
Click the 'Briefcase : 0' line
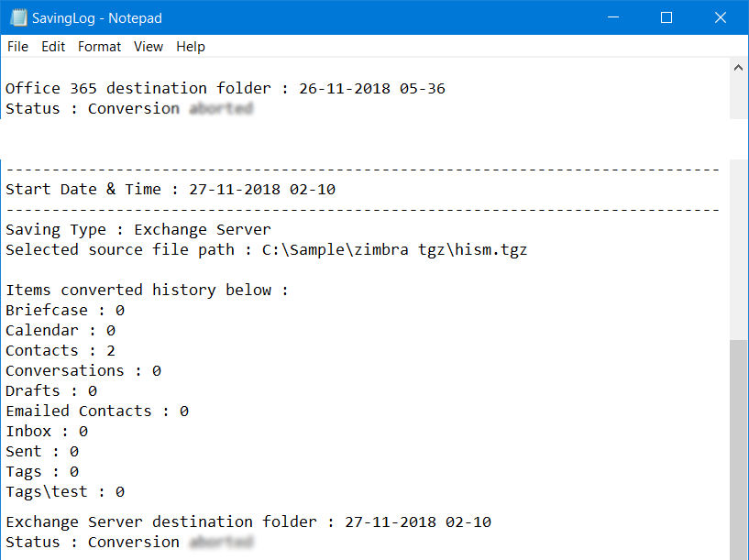click(65, 311)
